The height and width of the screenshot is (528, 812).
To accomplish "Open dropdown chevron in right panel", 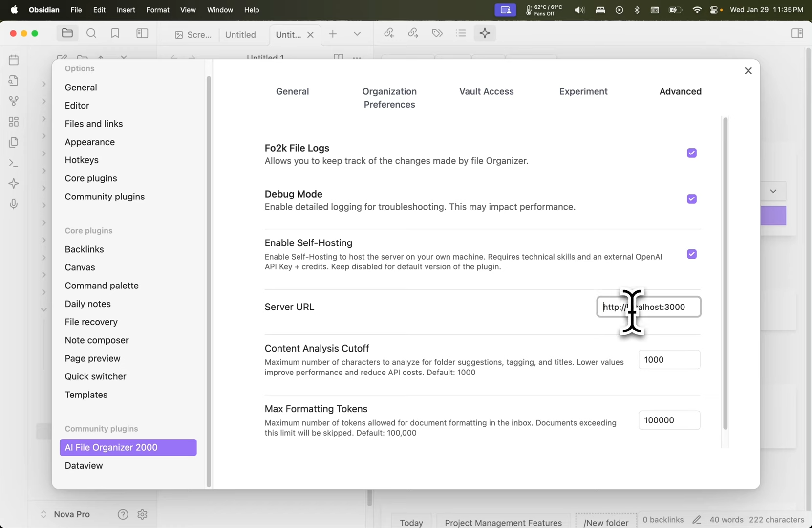I will [773, 191].
